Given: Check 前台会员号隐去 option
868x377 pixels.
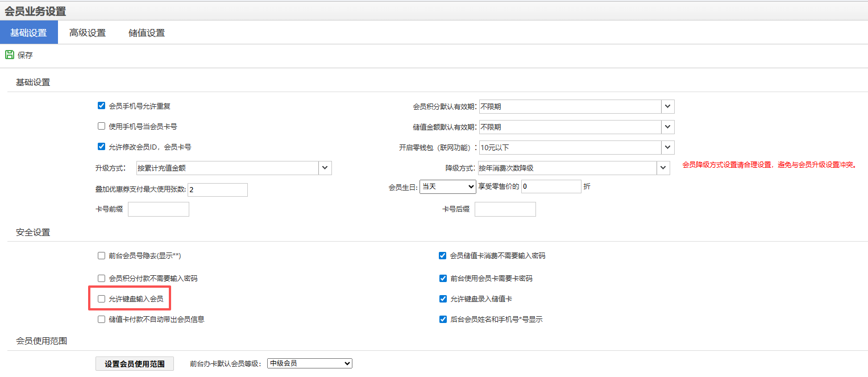Looking at the screenshot, I should (102, 256).
